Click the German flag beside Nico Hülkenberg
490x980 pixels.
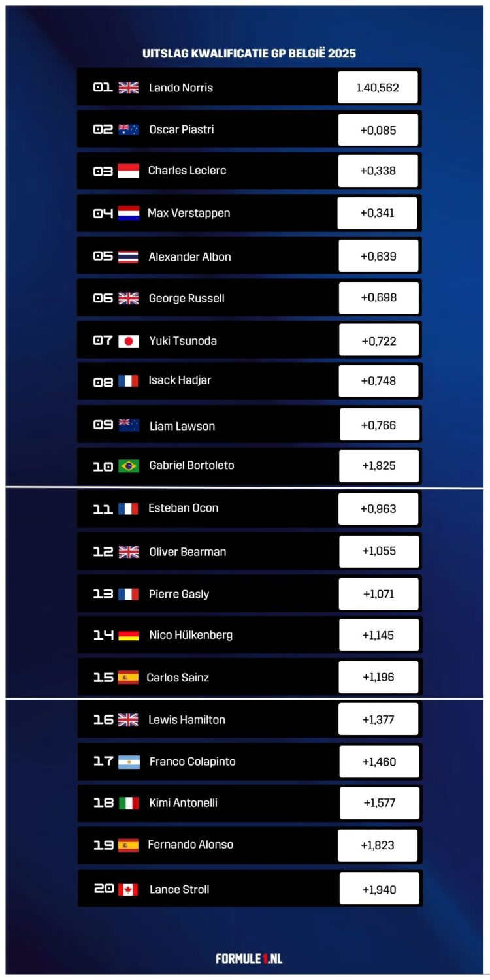[x=129, y=635]
